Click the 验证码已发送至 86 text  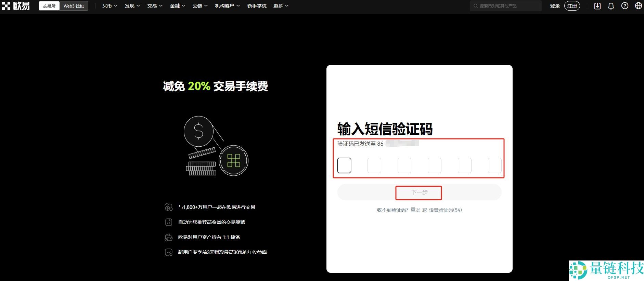(x=360, y=144)
